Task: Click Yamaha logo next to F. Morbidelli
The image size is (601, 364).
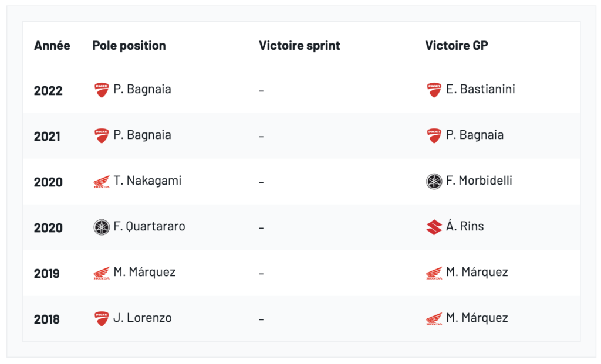Action: click(x=434, y=182)
